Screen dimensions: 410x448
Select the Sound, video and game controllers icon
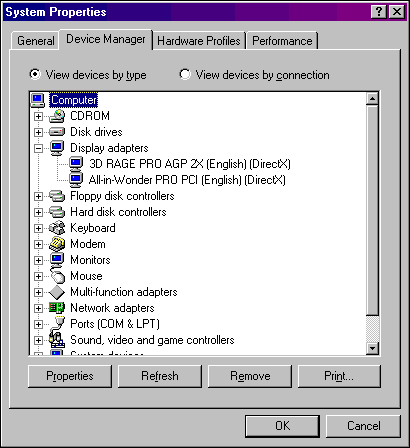coord(56,339)
